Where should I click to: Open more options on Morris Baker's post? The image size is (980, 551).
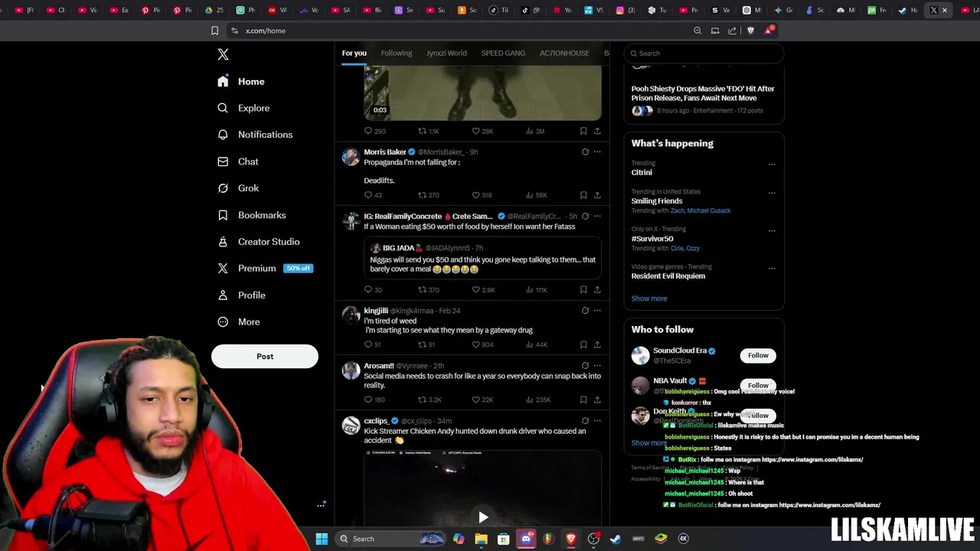(x=597, y=152)
